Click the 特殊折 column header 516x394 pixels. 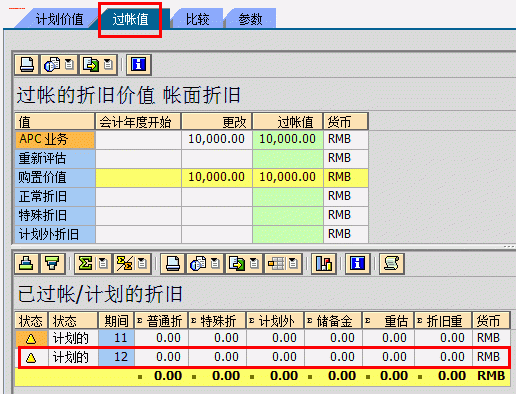coord(217,321)
